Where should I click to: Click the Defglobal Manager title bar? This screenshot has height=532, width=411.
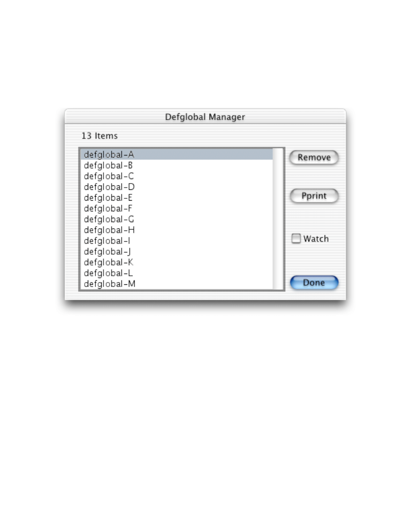pos(205,117)
